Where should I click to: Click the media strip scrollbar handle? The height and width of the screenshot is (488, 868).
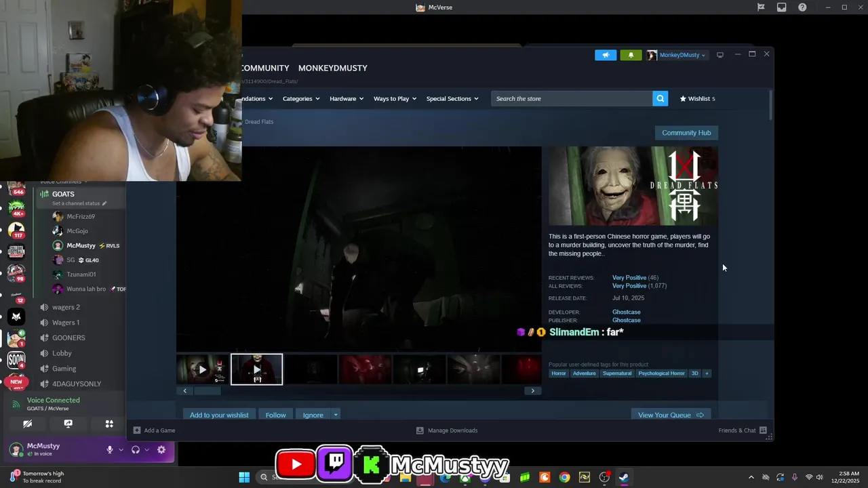click(x=208, y=390)
